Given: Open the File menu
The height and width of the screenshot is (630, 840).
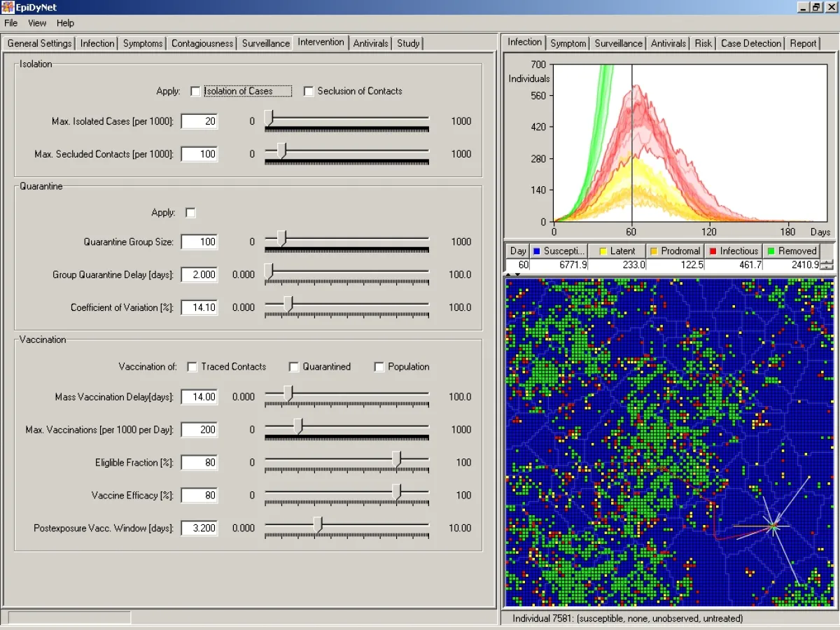Looking at the screenshot, I should pyautogui.click(x=11, y=23).
